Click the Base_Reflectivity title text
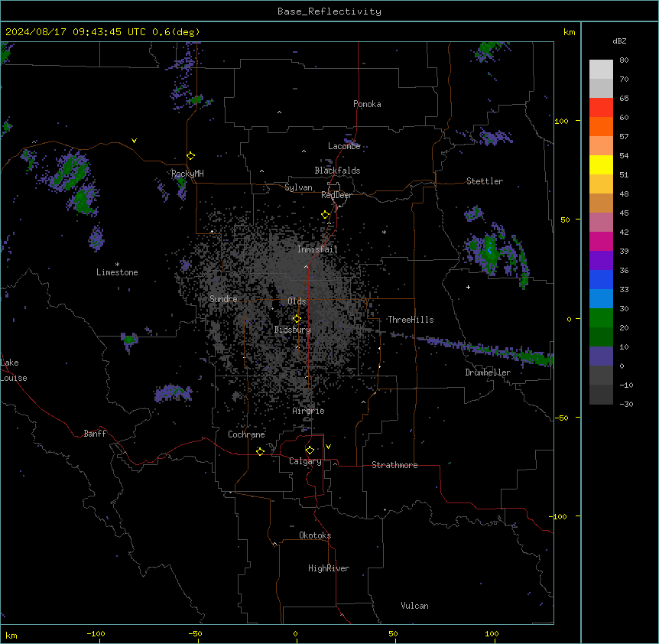The height and width of the screenshot is (644, 659). [329, 11]
